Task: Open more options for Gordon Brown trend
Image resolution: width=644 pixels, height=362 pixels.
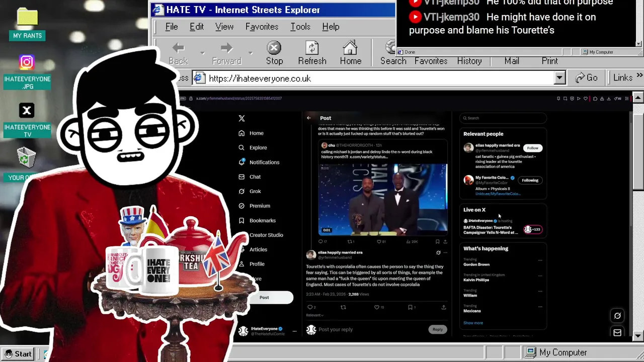Action: (x=540, y=260)
